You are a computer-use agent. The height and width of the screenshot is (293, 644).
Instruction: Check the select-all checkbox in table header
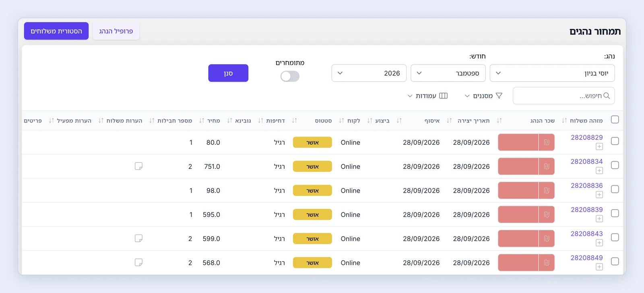(615, 120)
